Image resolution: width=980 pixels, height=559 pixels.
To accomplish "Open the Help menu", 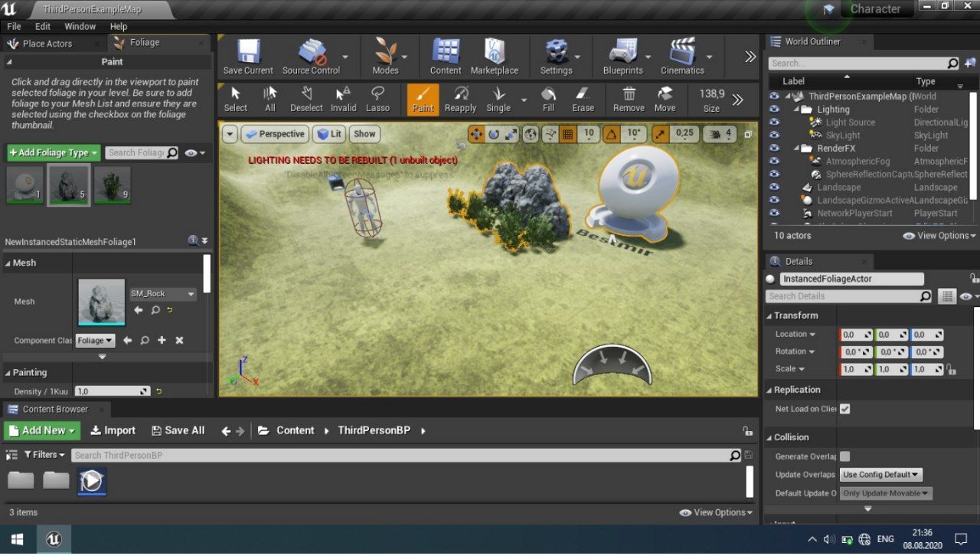I will 119,26.
